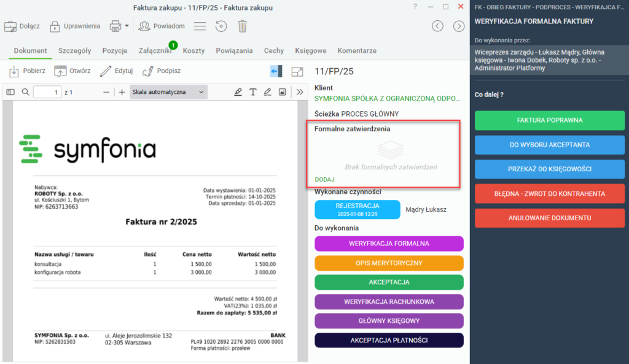Click AKCEPTACJA PŁATNOŚCI step button
Viewport: 629px width, 364px height.
389,340
